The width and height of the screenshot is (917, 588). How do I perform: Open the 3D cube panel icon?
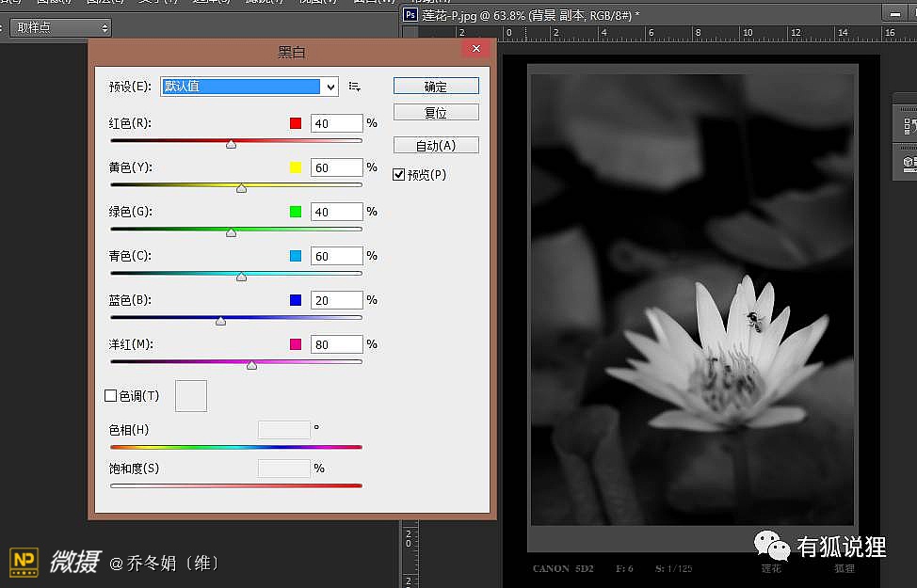coord(909,164)
